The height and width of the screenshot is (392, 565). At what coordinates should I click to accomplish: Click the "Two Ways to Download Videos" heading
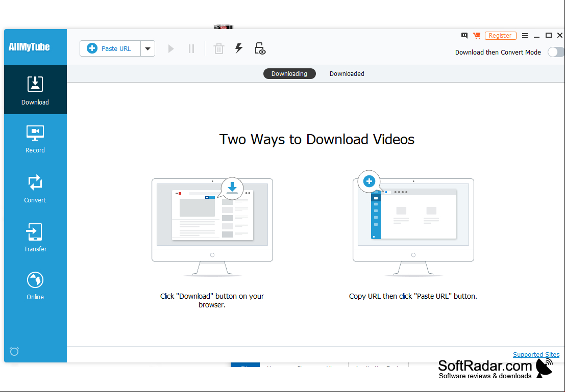point(317,139)
